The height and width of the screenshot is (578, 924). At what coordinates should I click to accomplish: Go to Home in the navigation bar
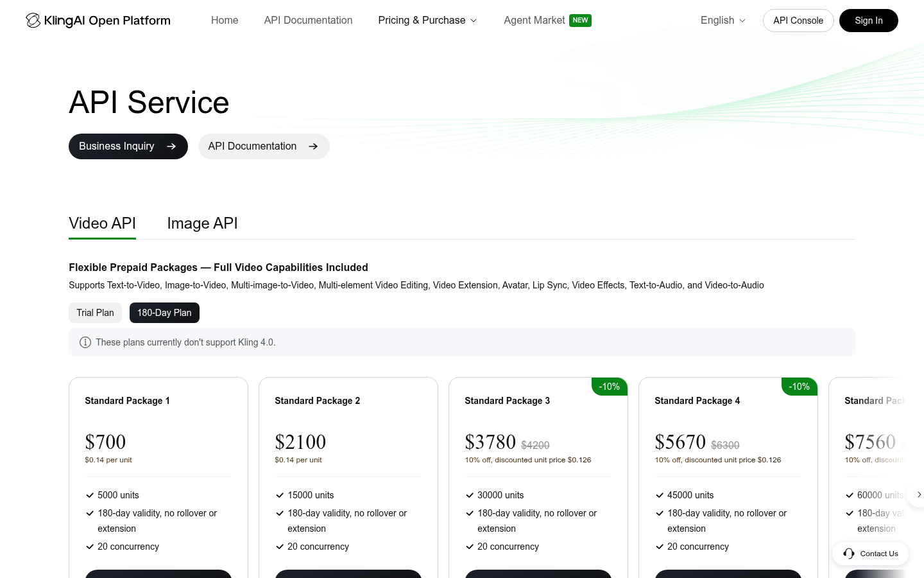click(225, 21)
